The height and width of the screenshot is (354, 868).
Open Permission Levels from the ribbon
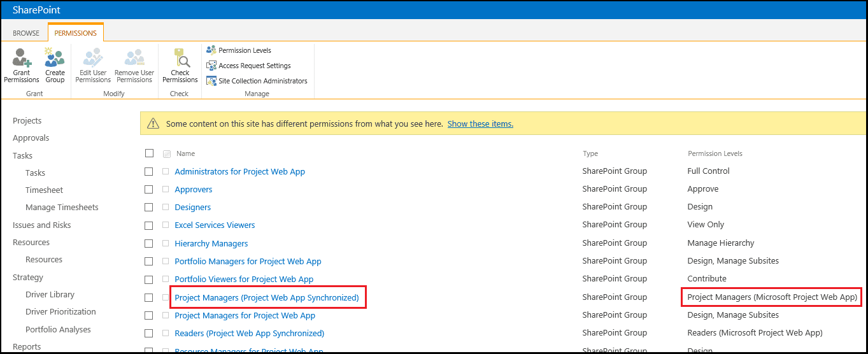pyautogui.click(x=239, y=50)
